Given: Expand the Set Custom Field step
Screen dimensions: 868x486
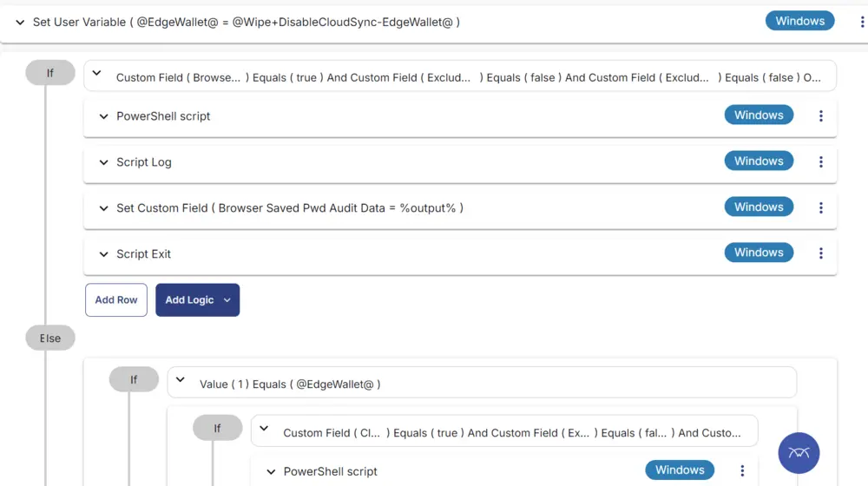Looking at the screenshot, I should (103, 208).
